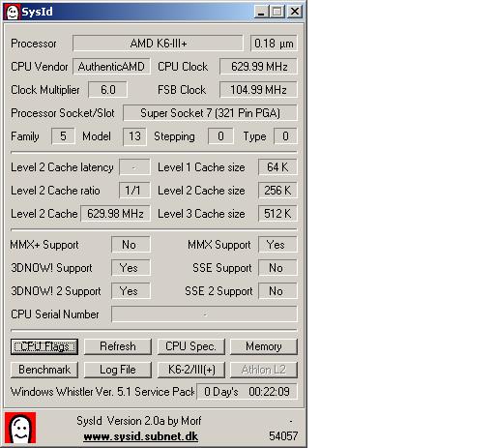
Task: Click the CPU Serial Number field
Action: point(204,314)
